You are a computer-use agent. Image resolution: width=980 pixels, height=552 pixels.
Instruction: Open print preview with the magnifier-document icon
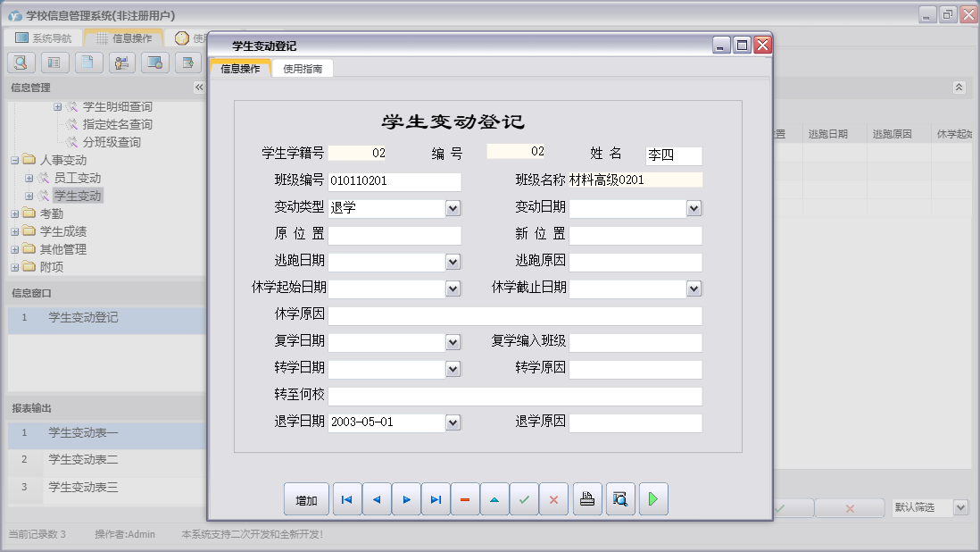coord(619,499)
